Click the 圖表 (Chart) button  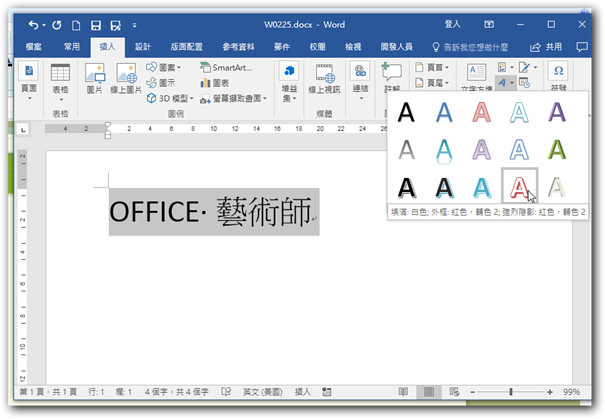215,83
